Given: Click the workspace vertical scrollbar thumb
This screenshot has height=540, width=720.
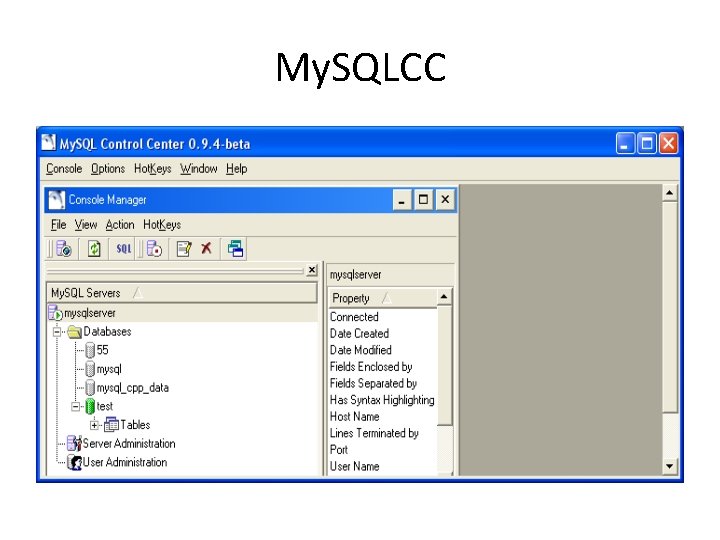Looking at the screenshot, I should point(669,307).
